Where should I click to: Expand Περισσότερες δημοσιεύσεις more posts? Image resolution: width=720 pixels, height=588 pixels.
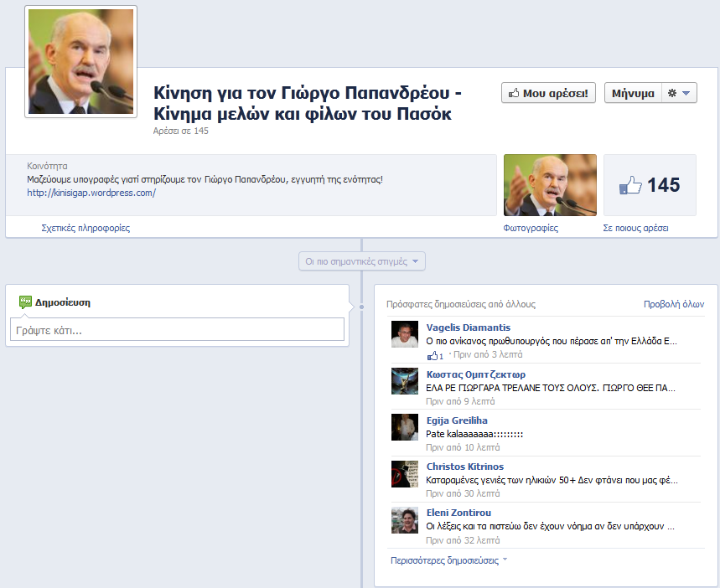448,560
